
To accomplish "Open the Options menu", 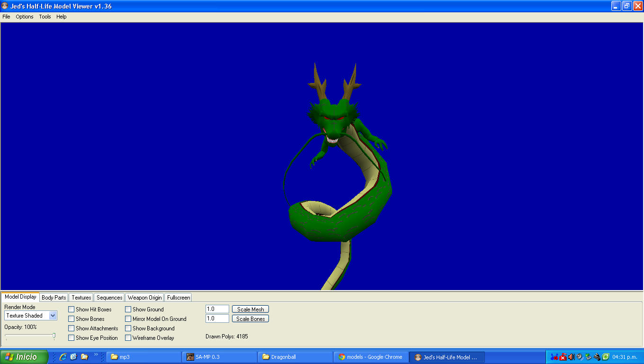I will click(x=25, y=17).
